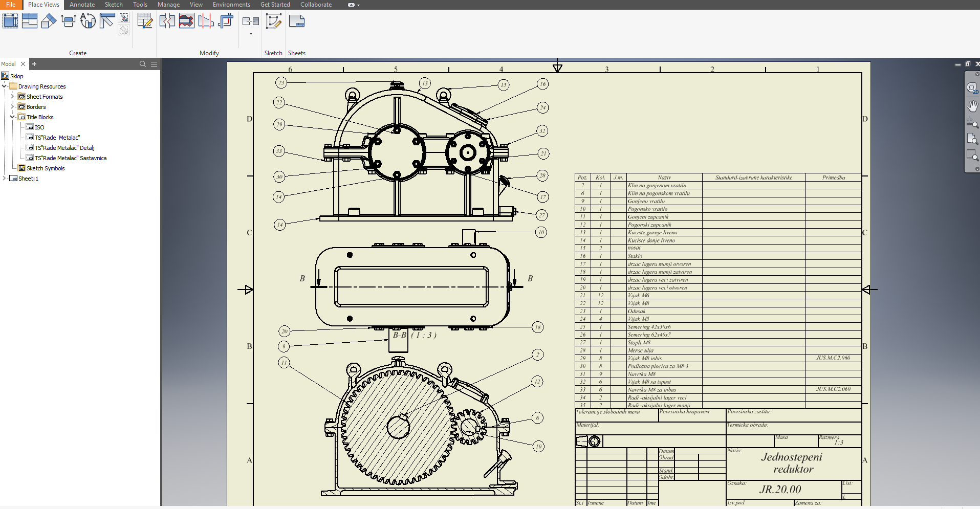Screen dimensions: 980x509
Task: Select the Draft view tool
Action: coord(145,21)
